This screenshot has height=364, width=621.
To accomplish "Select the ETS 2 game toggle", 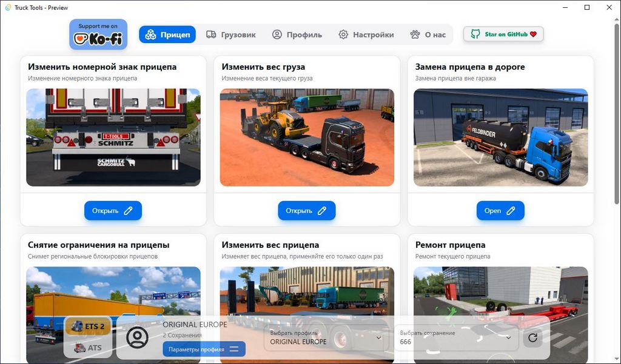I will click(x=89, y=326).
